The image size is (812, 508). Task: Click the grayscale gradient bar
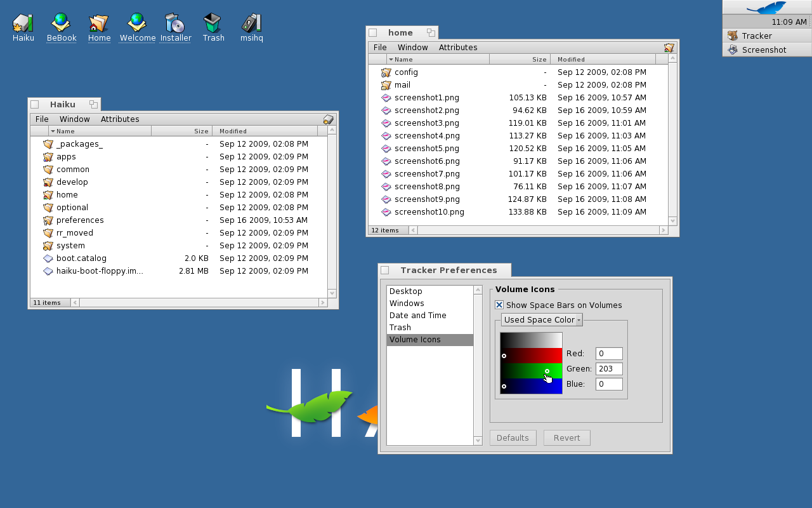(x=532, y=340)
